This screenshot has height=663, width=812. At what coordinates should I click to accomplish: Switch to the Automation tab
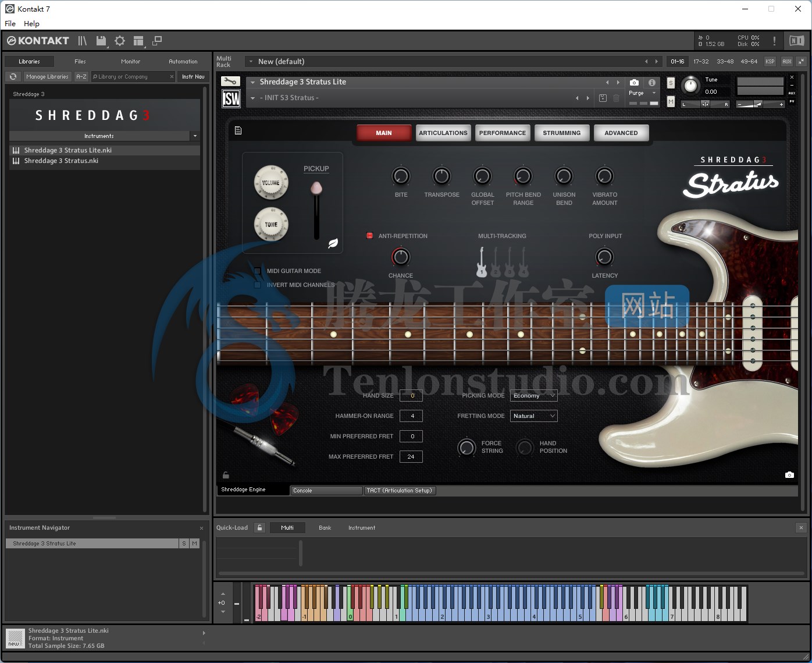pyautogui.click(x=183, y=61)
